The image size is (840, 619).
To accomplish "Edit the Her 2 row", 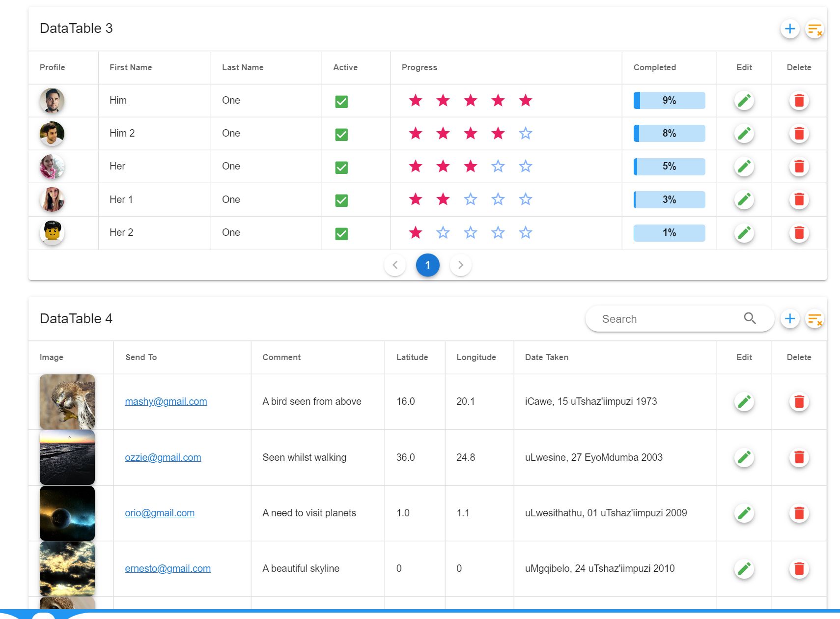I will [744, 233].
